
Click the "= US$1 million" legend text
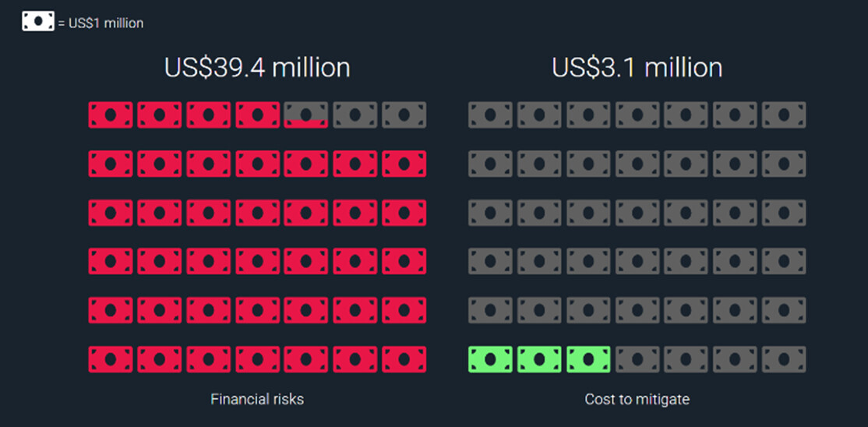click(101, 23)
